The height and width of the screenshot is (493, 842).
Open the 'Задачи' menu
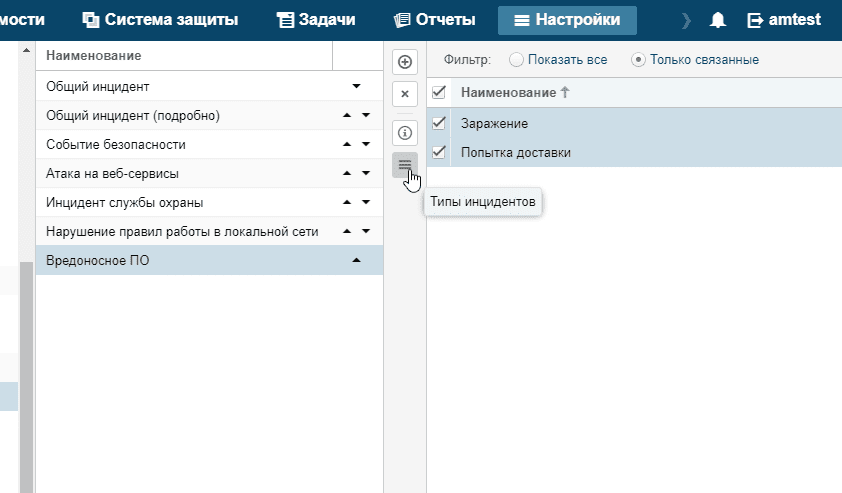tap(316, 20)
